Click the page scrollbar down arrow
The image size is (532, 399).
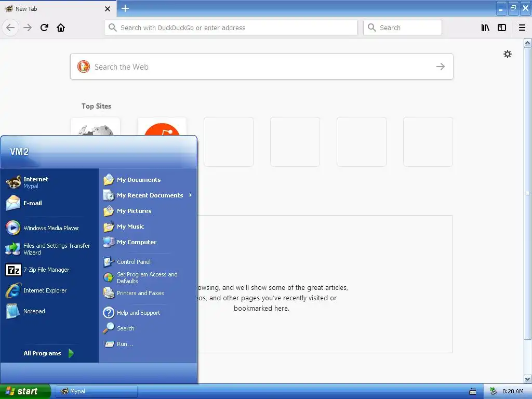(x=528, y=379)
